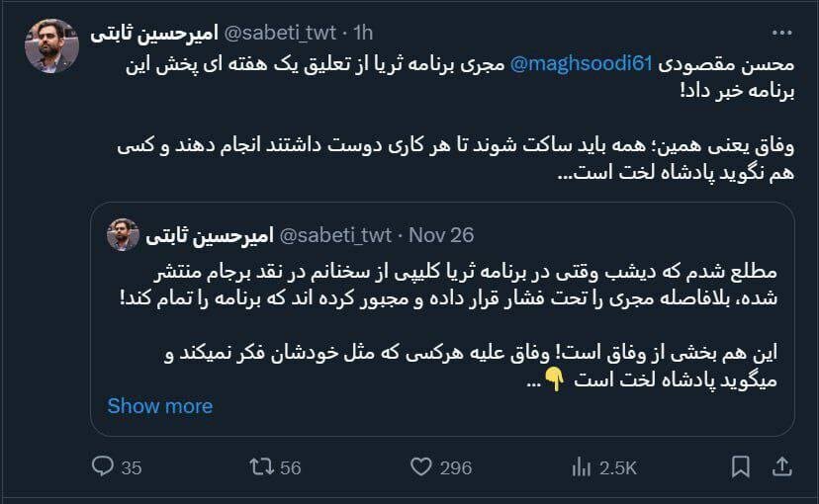Bookmark this tweet
Screen dimensions: 819x504
(x=739, y=466)
